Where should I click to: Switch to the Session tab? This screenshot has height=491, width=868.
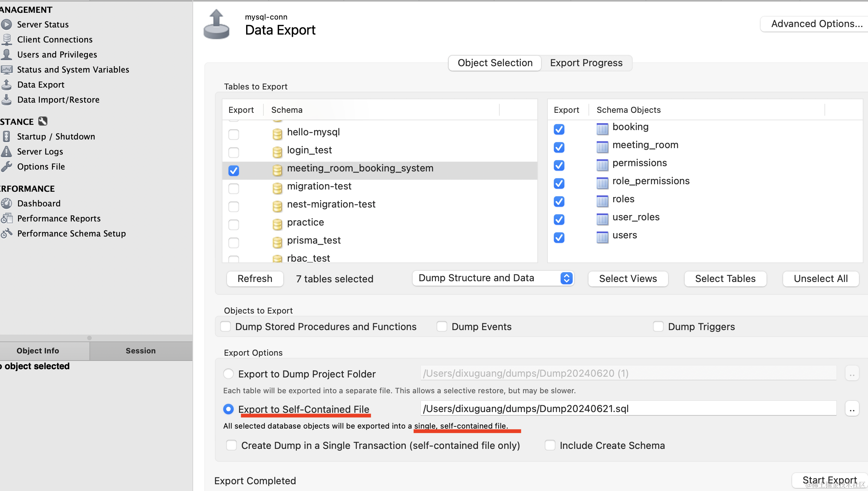click(x=141, y=350)
